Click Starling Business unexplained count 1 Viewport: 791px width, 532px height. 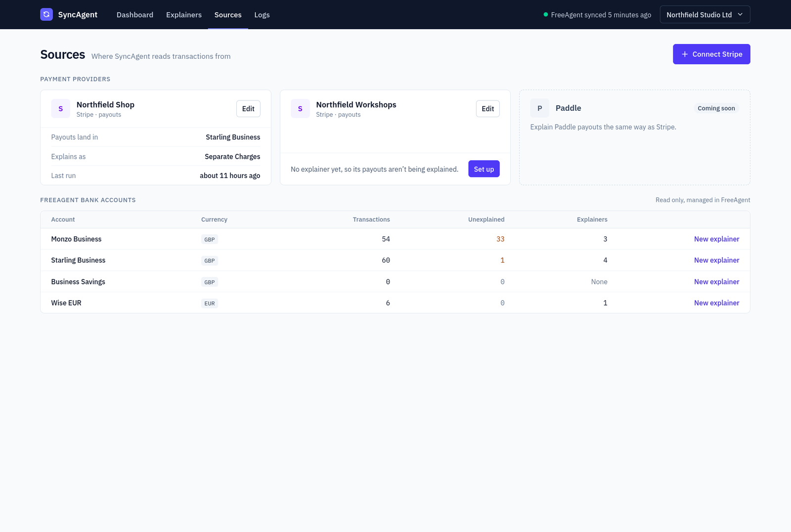pyautogui.click(x=502, y=260)
